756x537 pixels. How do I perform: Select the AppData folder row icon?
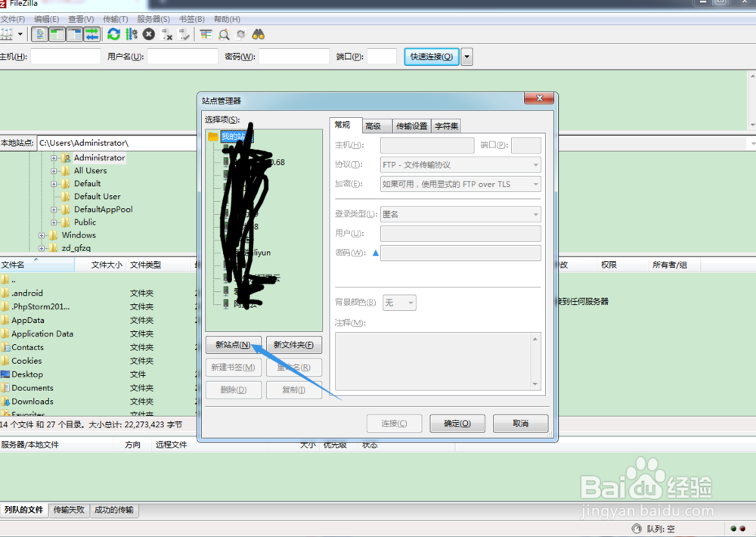(5, 320)
